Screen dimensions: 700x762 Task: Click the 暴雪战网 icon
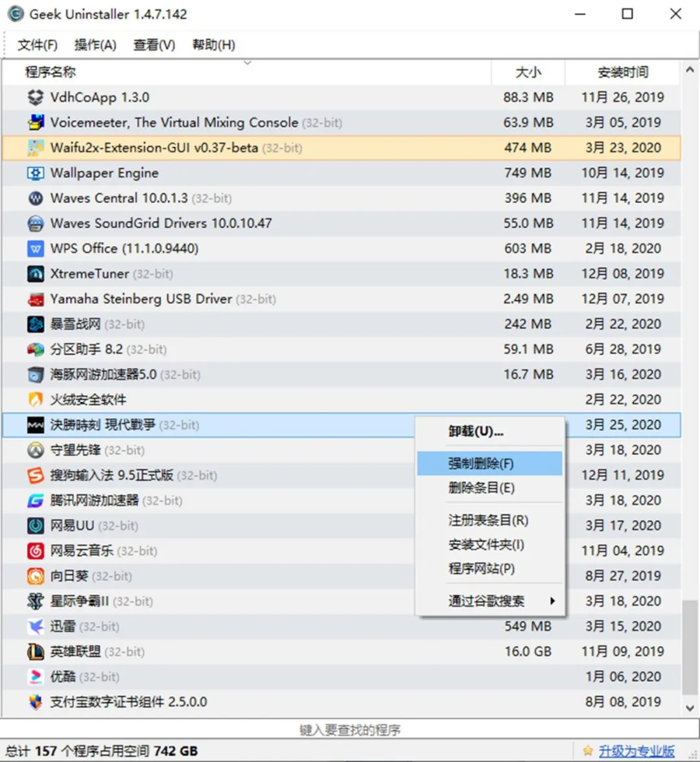point(35,324)
